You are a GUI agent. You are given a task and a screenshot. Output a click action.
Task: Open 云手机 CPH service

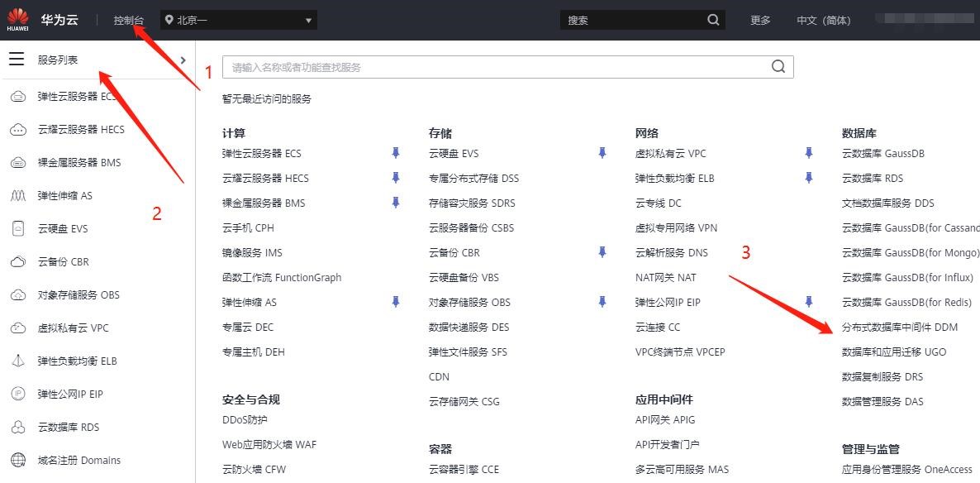(x=248, y=227)
